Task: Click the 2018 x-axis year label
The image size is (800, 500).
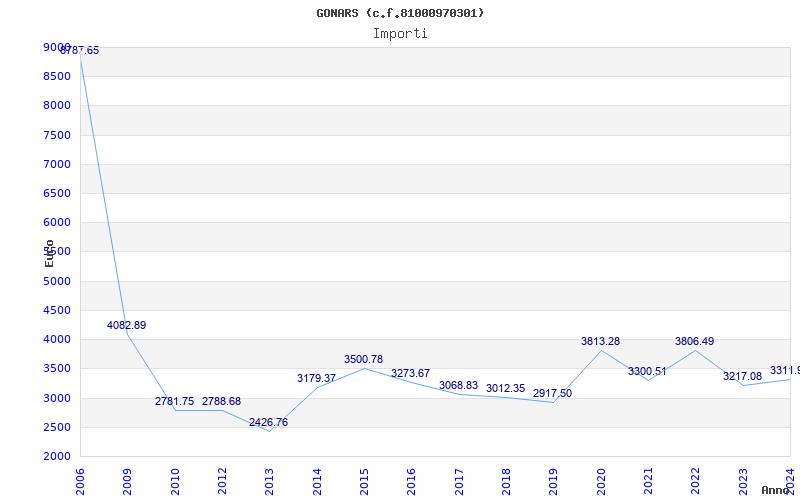Action: (x=506, y=482)
